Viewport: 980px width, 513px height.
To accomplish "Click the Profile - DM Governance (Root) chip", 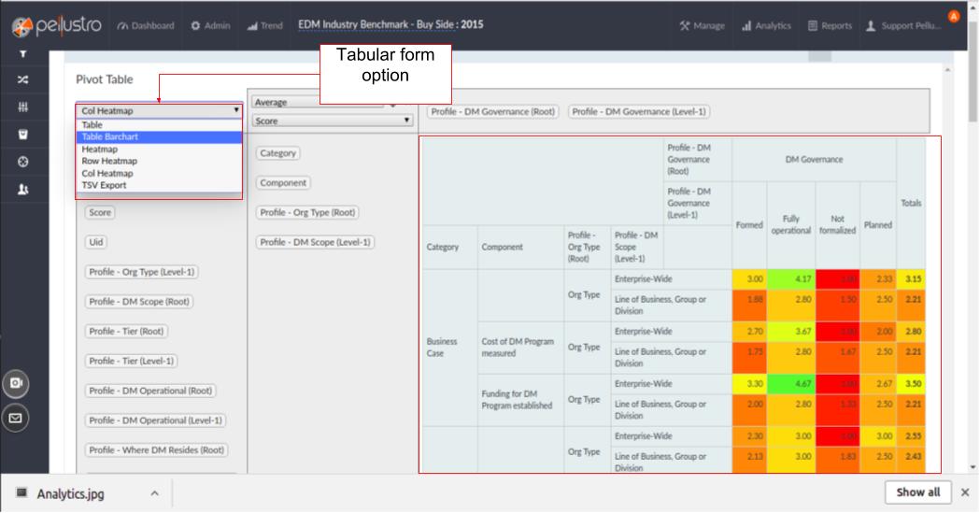I will click(493, 111).
